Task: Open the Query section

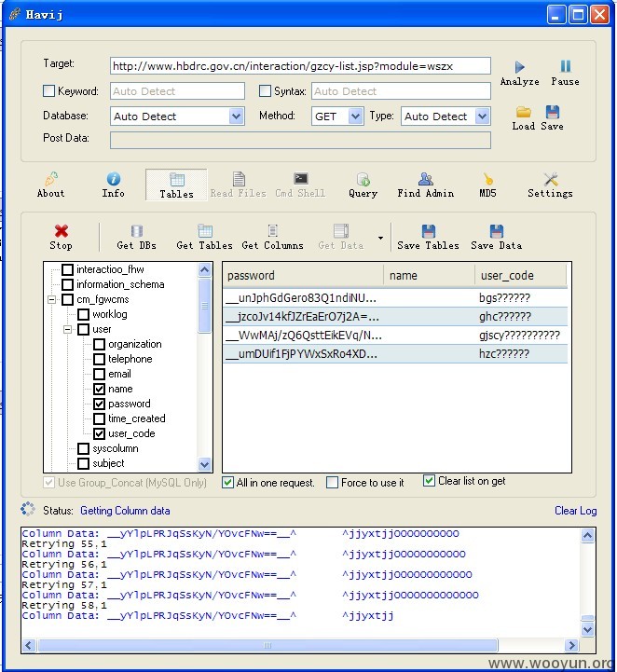Action: tap(363, 185)
